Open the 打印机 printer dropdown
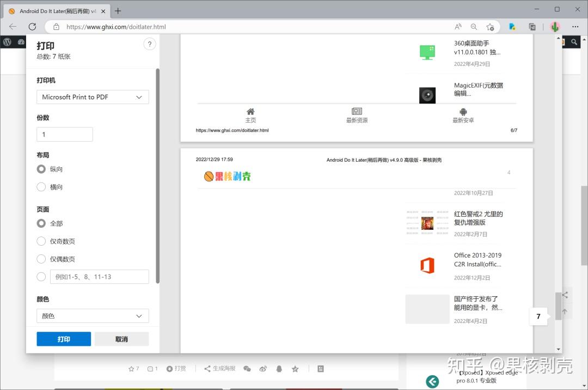The width and height of the screenshot is (588, 390). 92,97
